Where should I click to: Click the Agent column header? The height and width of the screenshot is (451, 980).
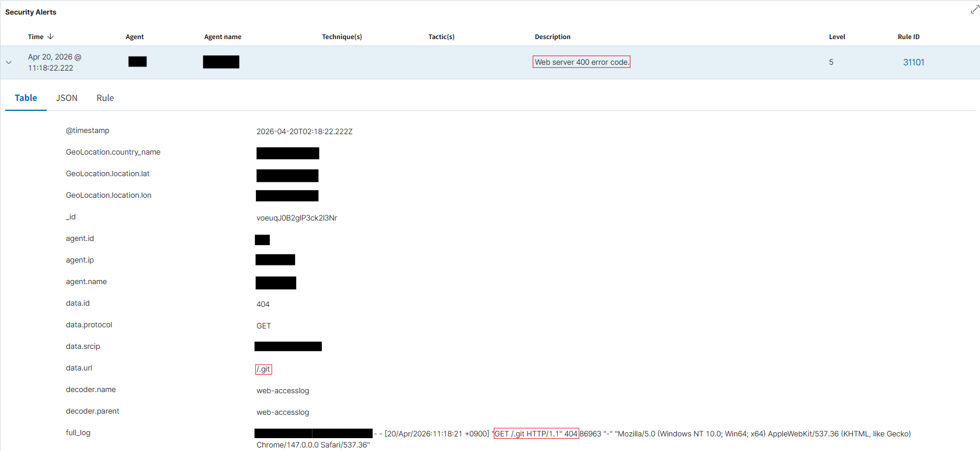pos(135,37)
